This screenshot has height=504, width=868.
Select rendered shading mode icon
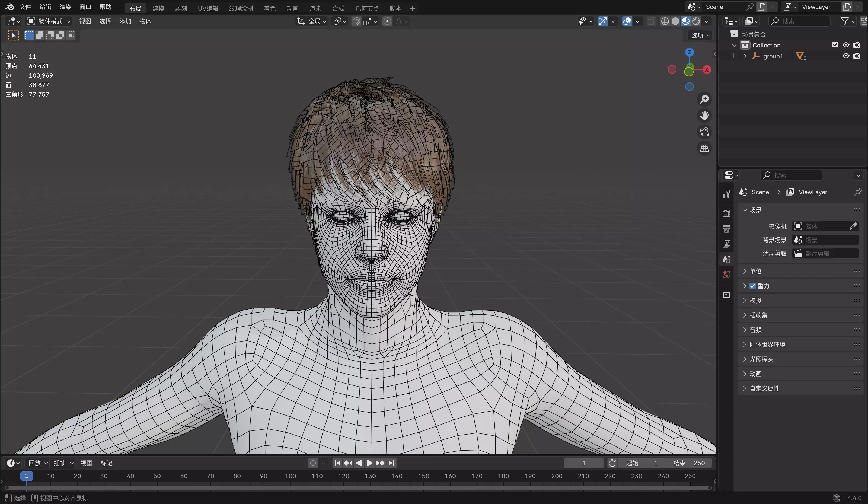696,21
